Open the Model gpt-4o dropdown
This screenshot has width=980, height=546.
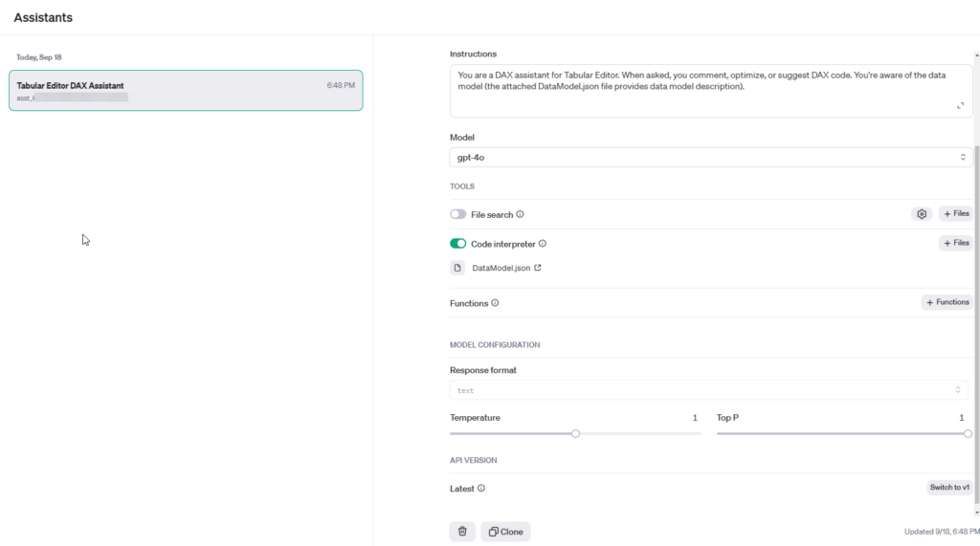pyautogui.click(x=711, y=157)
